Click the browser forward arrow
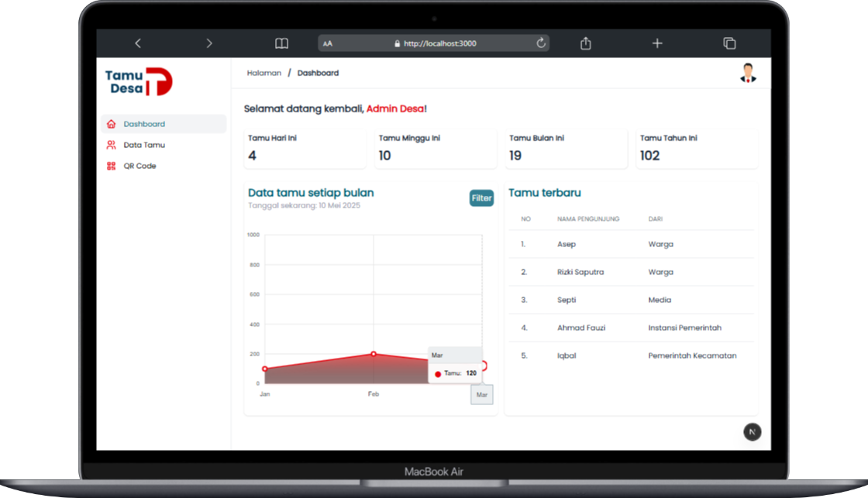 (x=209, y=43)
